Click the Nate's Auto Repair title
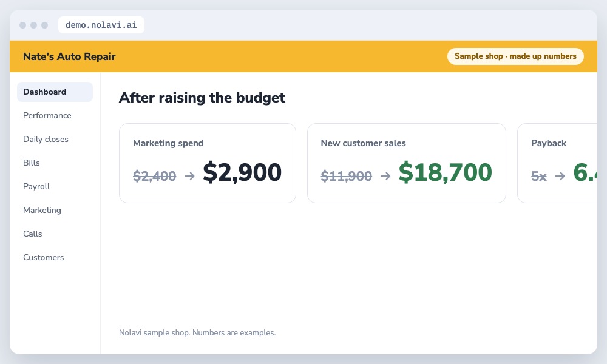The image size is (607, 364). point(69,56)
